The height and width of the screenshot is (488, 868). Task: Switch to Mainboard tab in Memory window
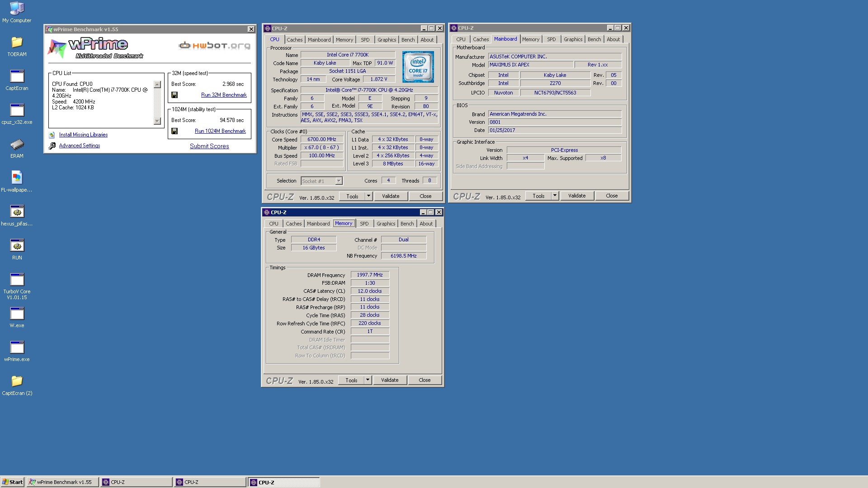click(x=318, y=224)
